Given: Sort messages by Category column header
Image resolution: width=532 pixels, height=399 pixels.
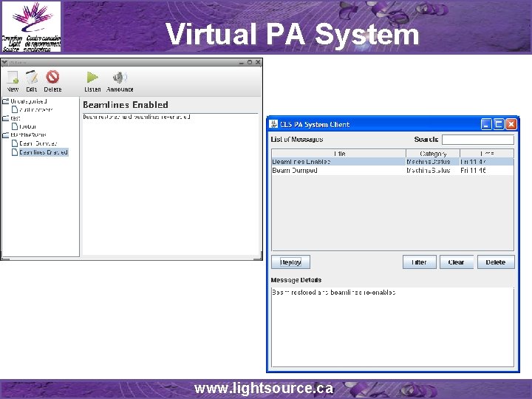Looking at the screenshot, I should point(433,154).
